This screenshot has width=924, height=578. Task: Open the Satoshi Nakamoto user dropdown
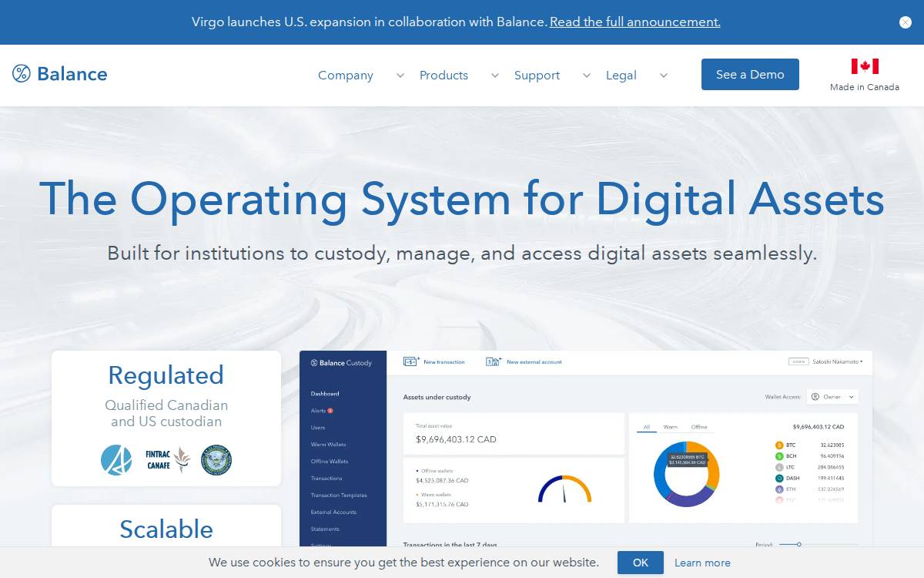(x=838, y=361)
